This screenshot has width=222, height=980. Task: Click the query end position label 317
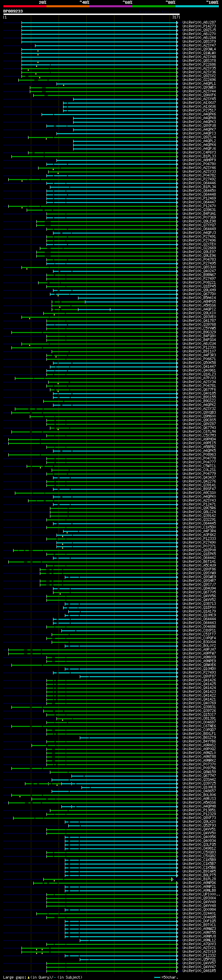click(175, 17)
